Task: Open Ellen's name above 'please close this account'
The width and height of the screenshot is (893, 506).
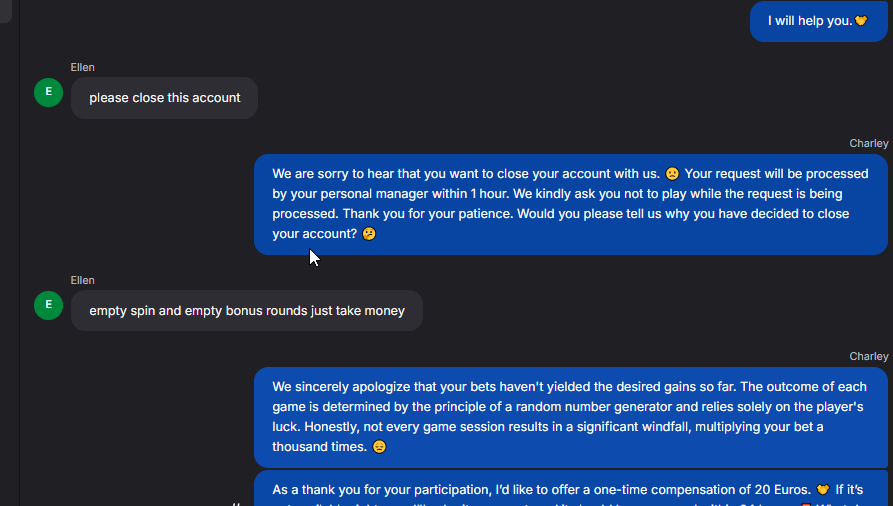Action: point(83,67)
